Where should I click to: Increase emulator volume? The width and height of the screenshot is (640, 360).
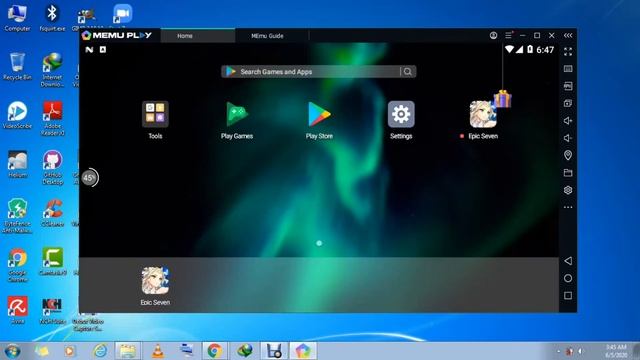pyautogui.click(x=568, y=121)
